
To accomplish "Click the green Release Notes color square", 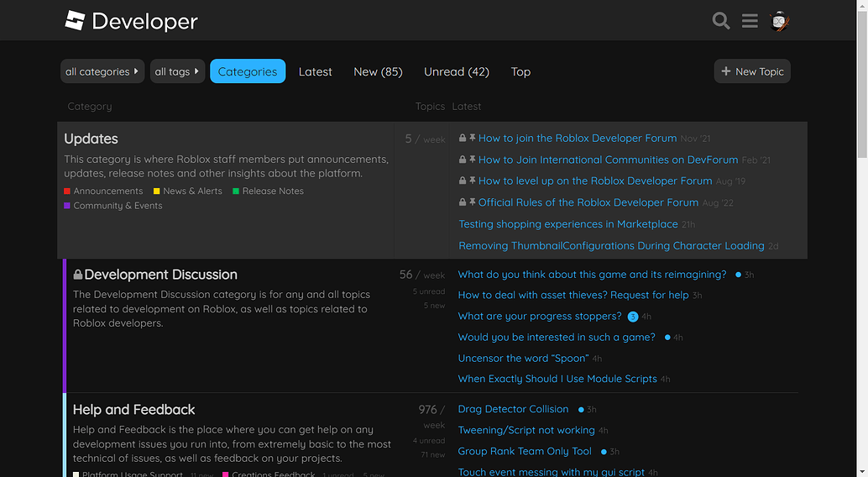I will click(236, 191).
